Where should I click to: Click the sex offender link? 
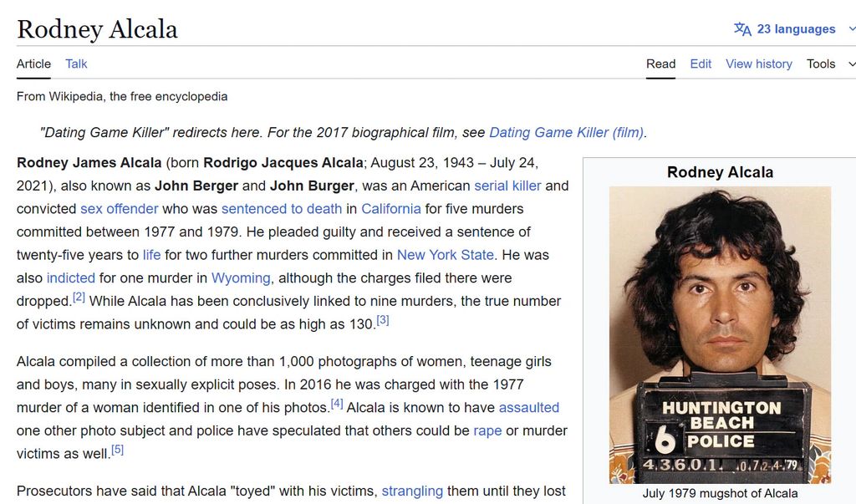pyautogui.click(x=119, y=209)
